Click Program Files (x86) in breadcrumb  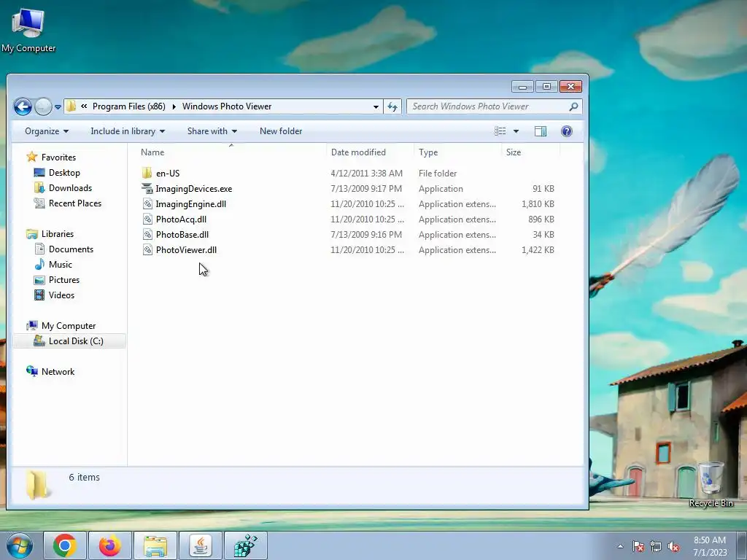coord(129,106)
